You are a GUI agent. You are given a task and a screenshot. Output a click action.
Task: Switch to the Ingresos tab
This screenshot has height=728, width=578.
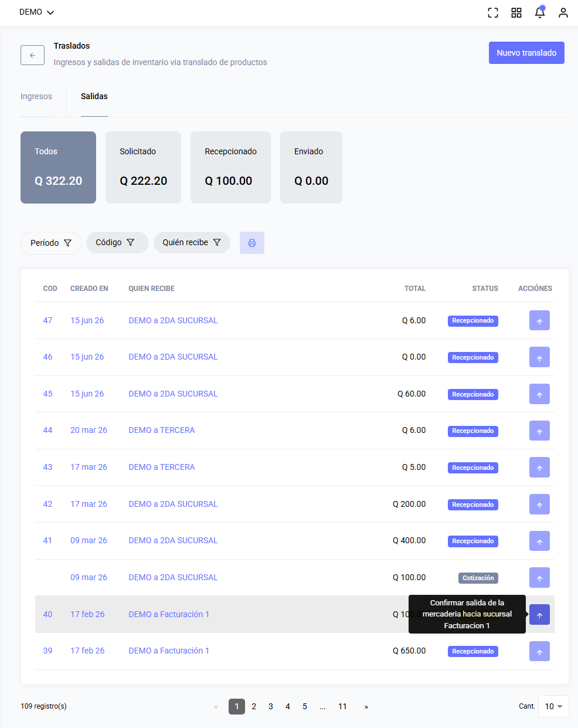pyautogui.click(x=36, y=96)
